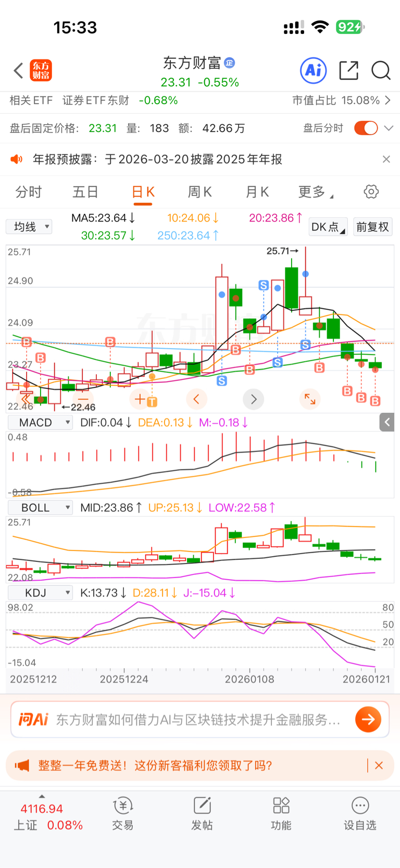Zoom out chart with minus icon
The height and width of the screenshot is (868, 400).
(x=83, y=399)
